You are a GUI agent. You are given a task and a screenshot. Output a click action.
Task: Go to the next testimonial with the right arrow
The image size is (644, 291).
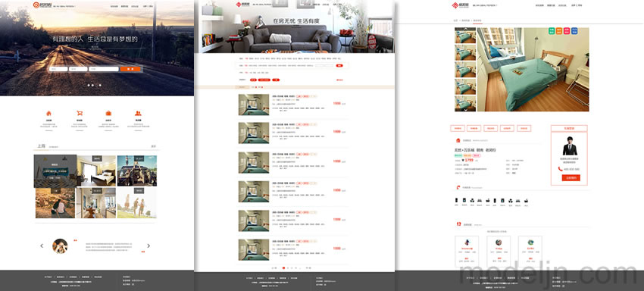(148, 246)
